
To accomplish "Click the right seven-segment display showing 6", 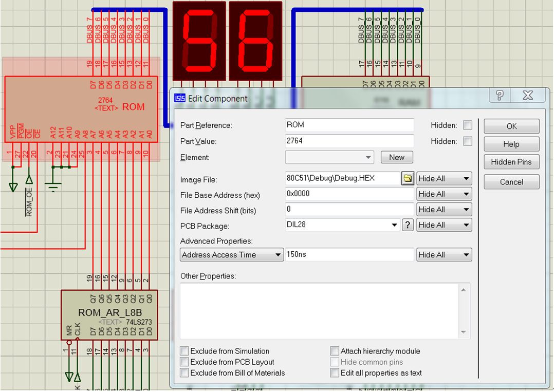I will 255,41.
